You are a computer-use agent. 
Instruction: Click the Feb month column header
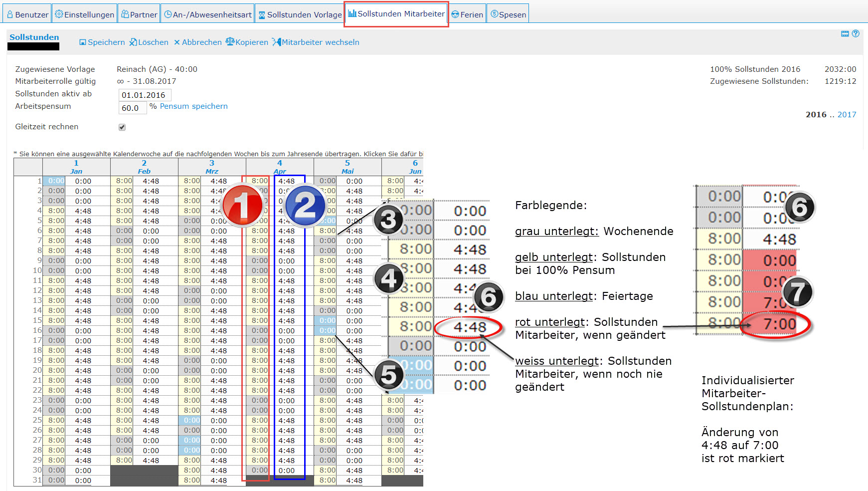click(144, 171)
